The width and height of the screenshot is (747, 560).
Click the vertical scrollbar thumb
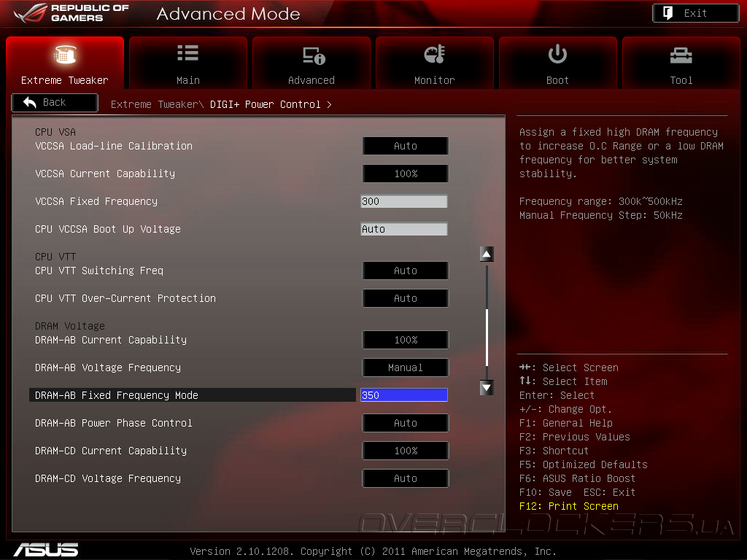pos(487,337)
